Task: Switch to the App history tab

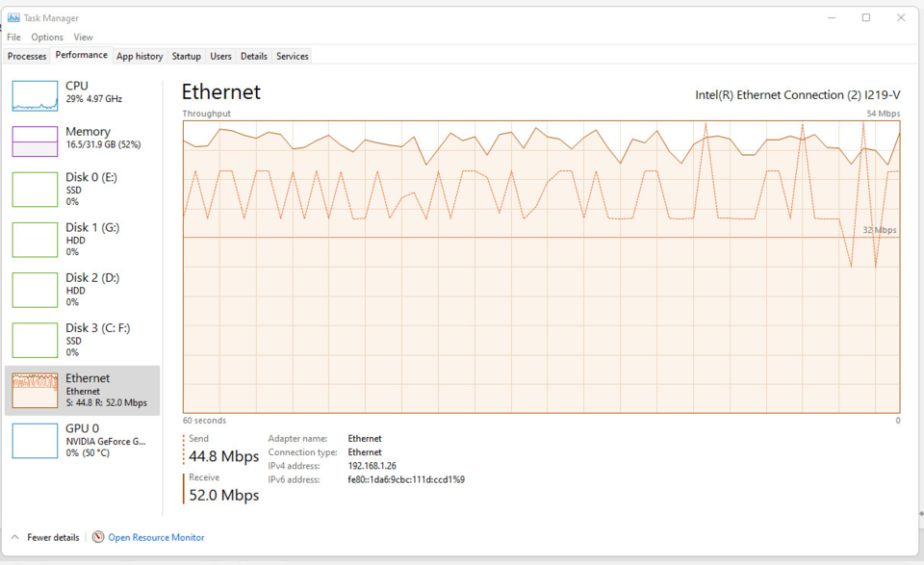Action: [140, 56]
